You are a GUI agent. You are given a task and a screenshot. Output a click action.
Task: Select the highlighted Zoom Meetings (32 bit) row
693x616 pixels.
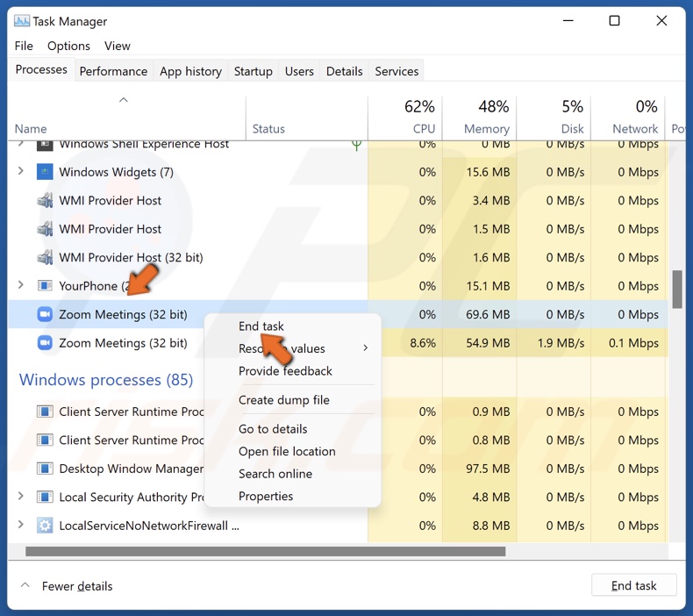(338, 314)
